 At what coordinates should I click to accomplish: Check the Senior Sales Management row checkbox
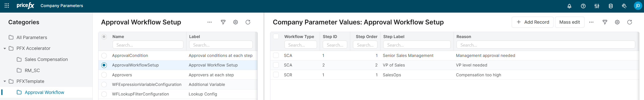pos(276,55)
